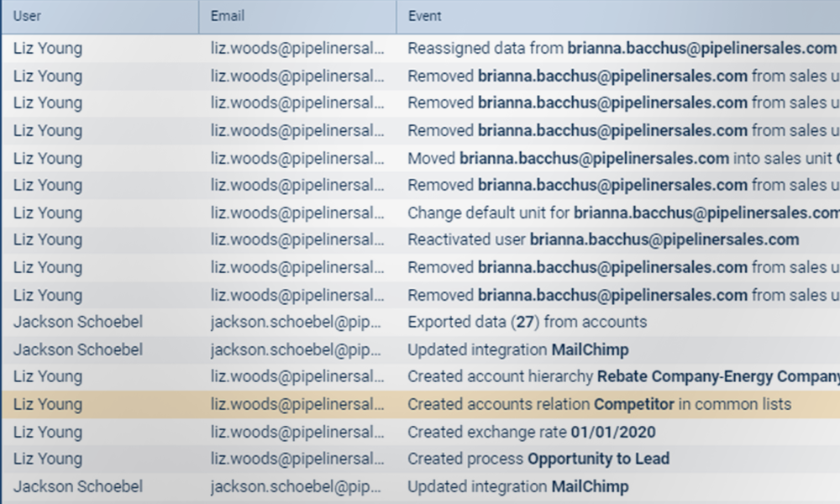Sort by the Email column header
840x504 pixels.
[x=227, y=16]
